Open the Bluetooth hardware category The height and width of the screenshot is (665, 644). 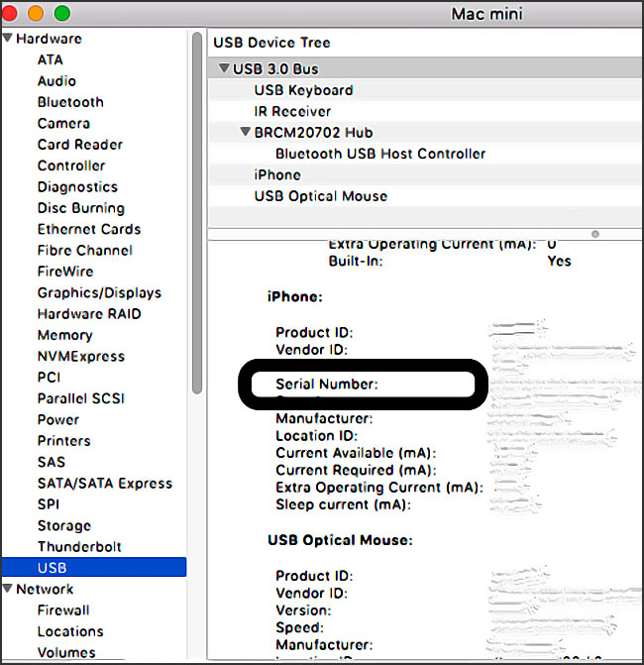[70, 102]
